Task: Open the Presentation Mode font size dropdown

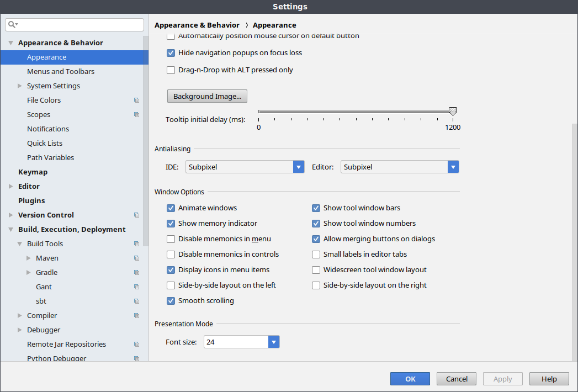Action: tap(274, 341)
